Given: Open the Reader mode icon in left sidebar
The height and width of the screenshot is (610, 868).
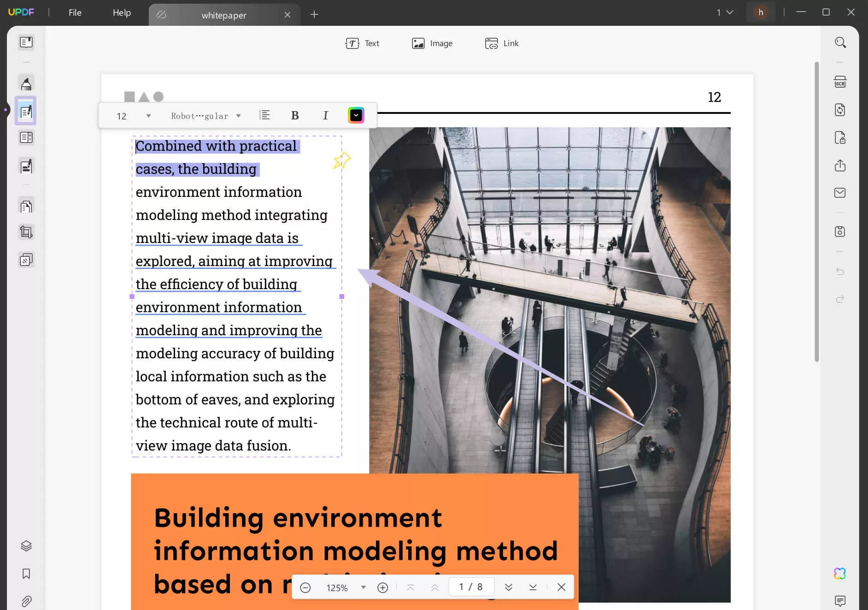Looking at the screenshot, I should [x=26, y=42].
